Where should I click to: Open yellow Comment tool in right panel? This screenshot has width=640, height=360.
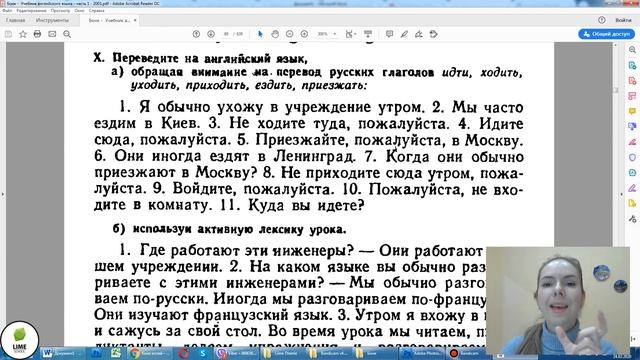[632, 111]
